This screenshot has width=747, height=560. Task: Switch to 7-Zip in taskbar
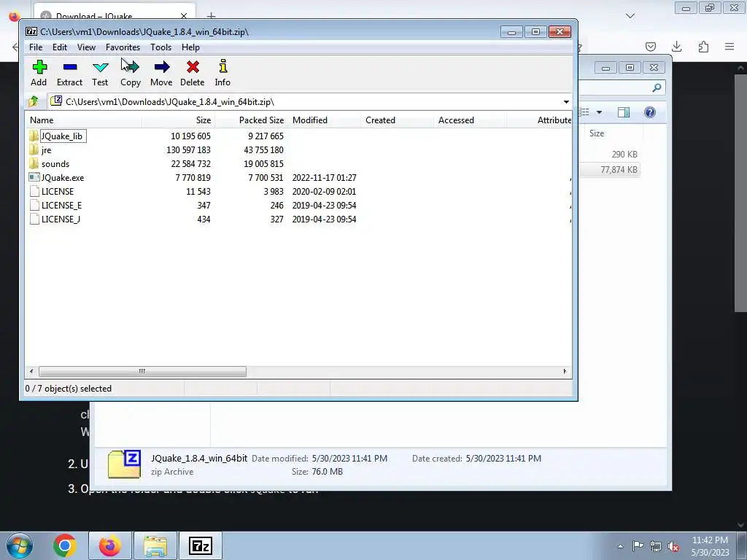200,545
